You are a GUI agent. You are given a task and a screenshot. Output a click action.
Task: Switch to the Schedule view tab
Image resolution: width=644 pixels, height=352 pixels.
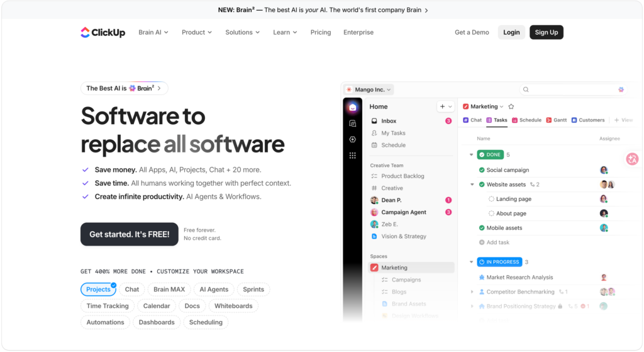[526, 120]
